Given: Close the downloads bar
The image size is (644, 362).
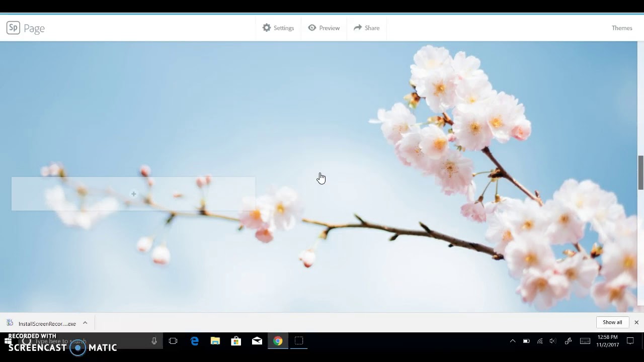Looking at the screenshot, I should (x=636, y=322).
